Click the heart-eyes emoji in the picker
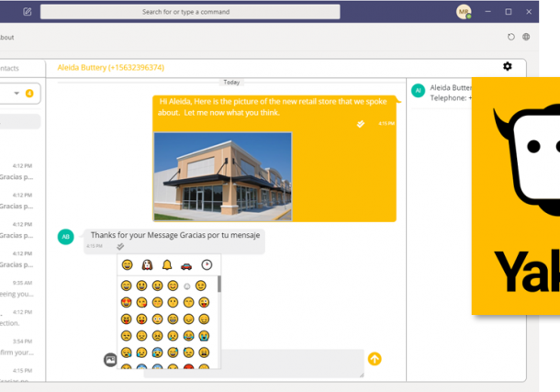This screenshot has width=560, height=392. [126, 303]
